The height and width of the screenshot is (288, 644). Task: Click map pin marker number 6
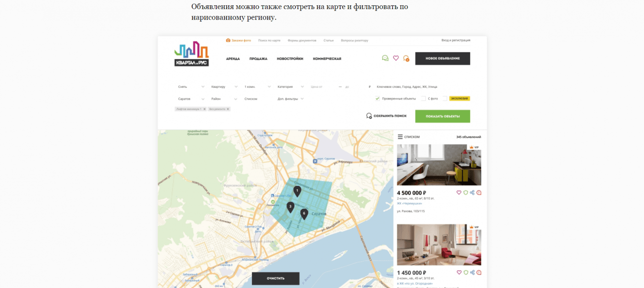(304, 214)
